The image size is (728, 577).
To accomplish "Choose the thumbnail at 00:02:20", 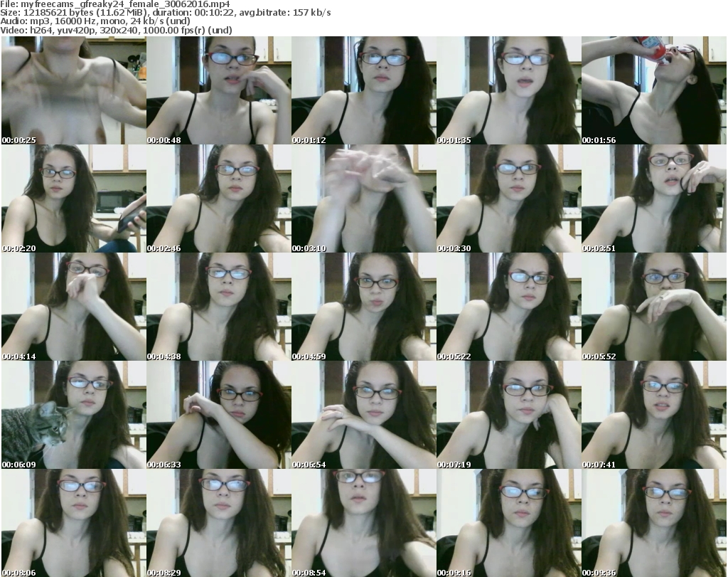I will tap(74, 198).
